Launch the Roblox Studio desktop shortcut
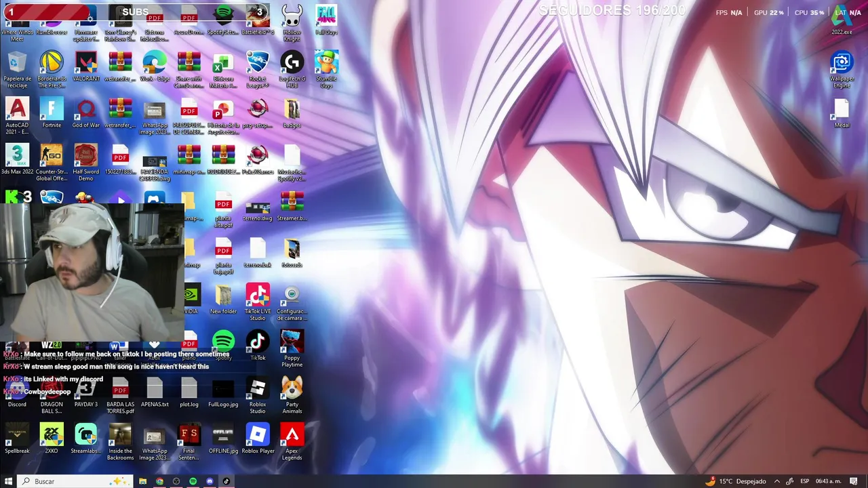This screenshot has width=868, height=488. pyautogui.click(x=258, y=396)
